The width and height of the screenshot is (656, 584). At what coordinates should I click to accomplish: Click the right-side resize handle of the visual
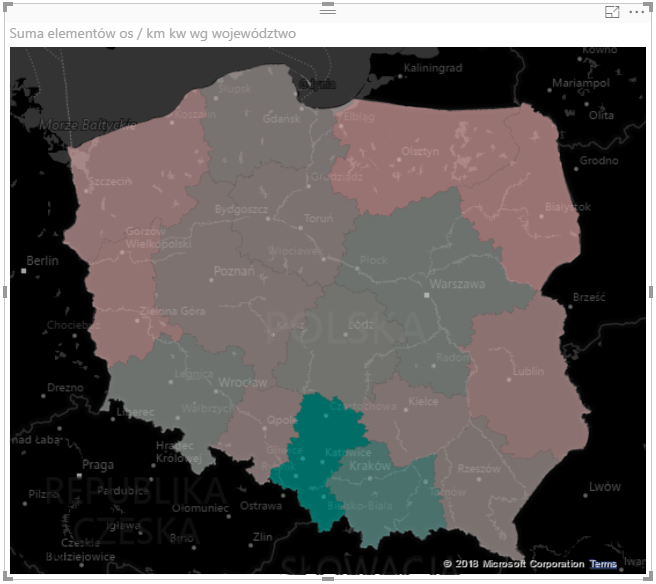coord(651,292)
